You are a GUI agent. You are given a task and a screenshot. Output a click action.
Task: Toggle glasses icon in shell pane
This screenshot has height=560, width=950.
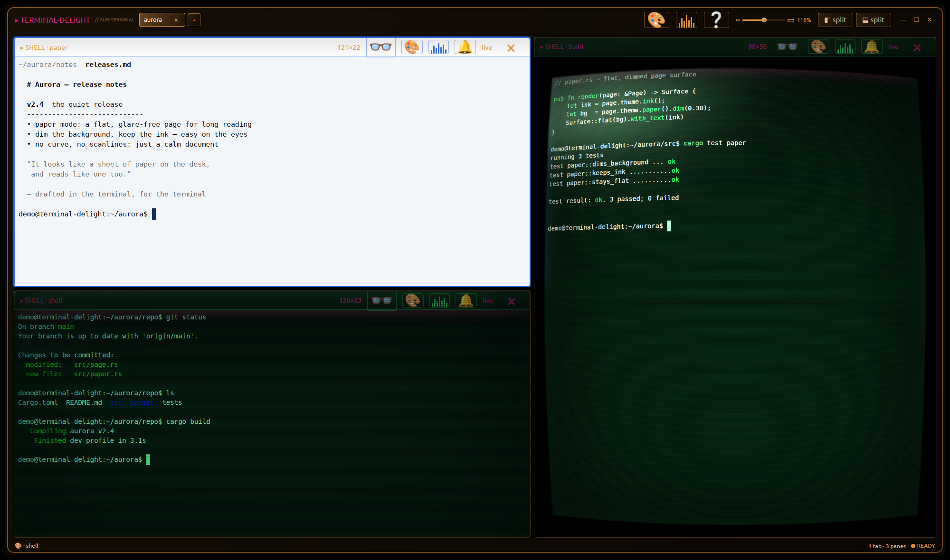pos(381,300)
